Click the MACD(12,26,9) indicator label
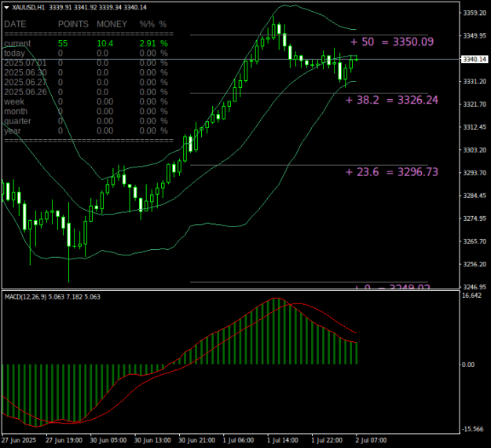 (26, 296)
